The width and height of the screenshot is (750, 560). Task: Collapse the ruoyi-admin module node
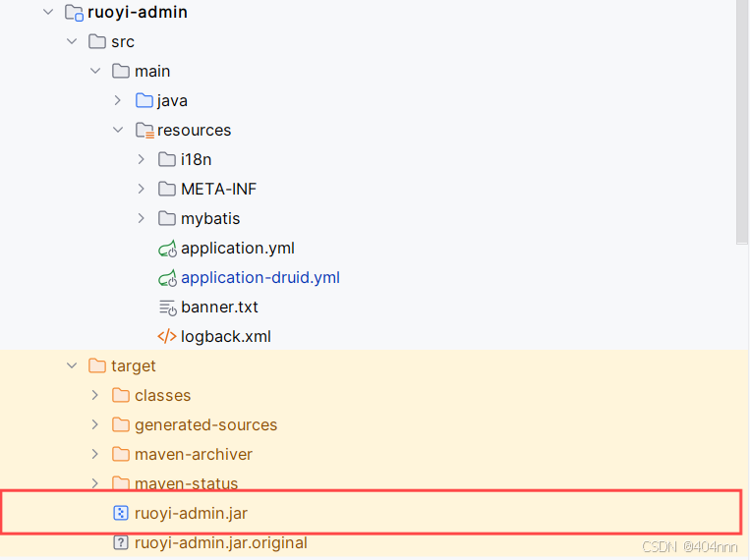pyautogui.click(x=48, y=12)
